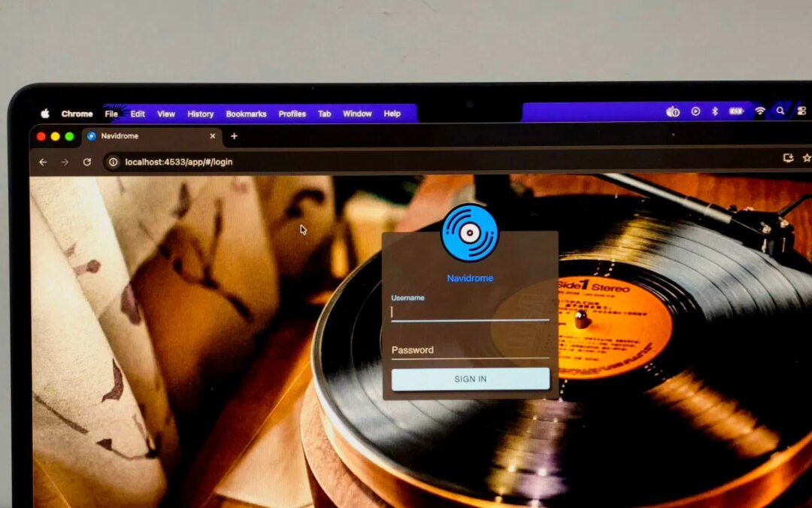This screenshot has width=812, height=508.
Task: Click the media playback icon in menu bar
Action: click(695, 111)
